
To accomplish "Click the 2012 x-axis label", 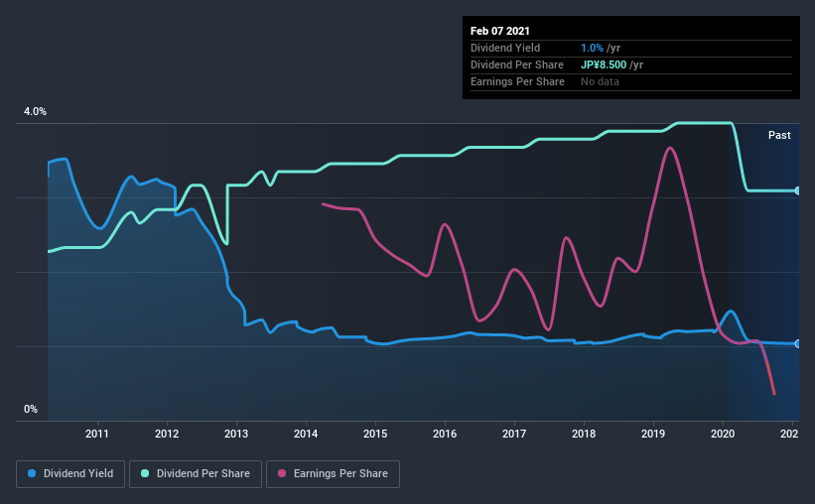I will [167, 434].
